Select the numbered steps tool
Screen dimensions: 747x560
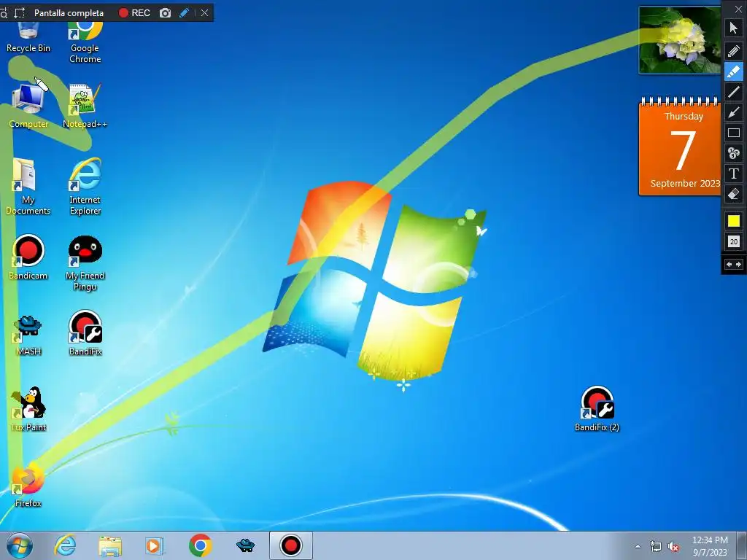[x=734, y=153]
